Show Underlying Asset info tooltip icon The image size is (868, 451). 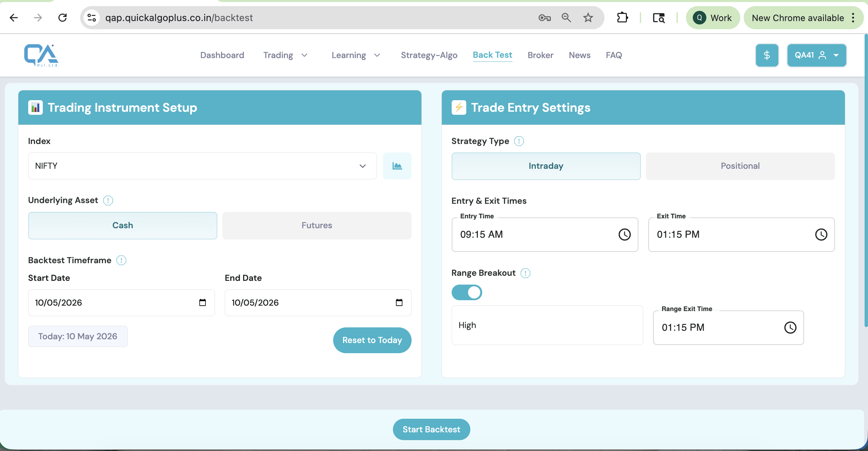pos(108,200)
